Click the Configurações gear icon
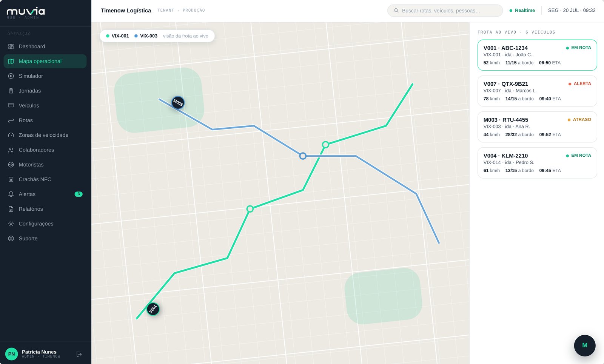The height and width of the screenshot is (364, 604). click(11, 224)
